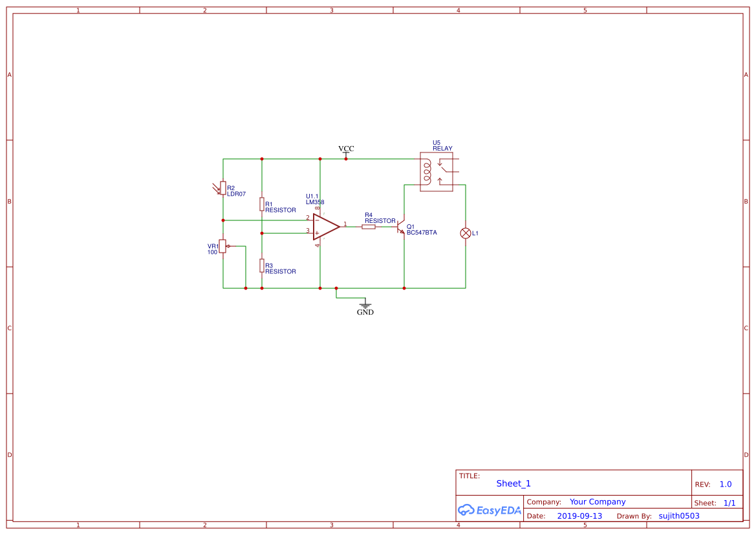Screen dimensions: 756x535
Task: Click the Your Company text entry
Action: tap(597, 501)
